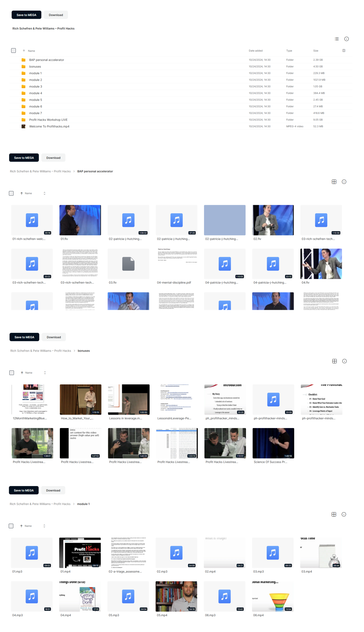Open sort options chevron in the bonuses section
This screenshot has height=632, width=364.
tap(45, 373)
